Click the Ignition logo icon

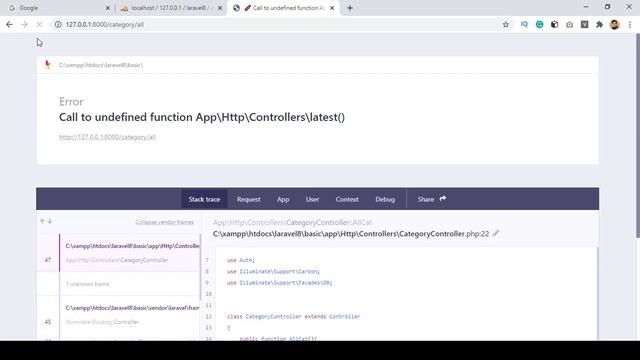point(48,64)
